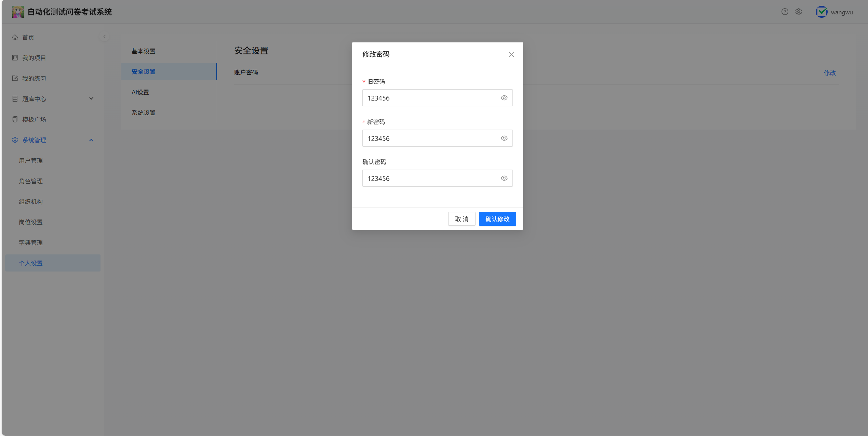Collapse the sidebar with arrow handle
The height and width of the screenshot is (436, 868).
click(105, 37)
